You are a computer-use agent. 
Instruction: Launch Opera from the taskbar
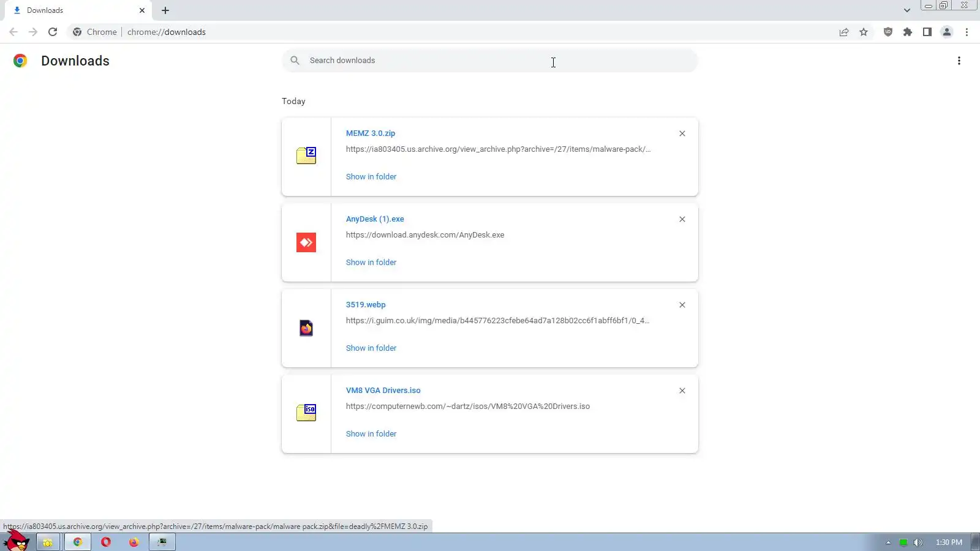click(x=106, y=542)
